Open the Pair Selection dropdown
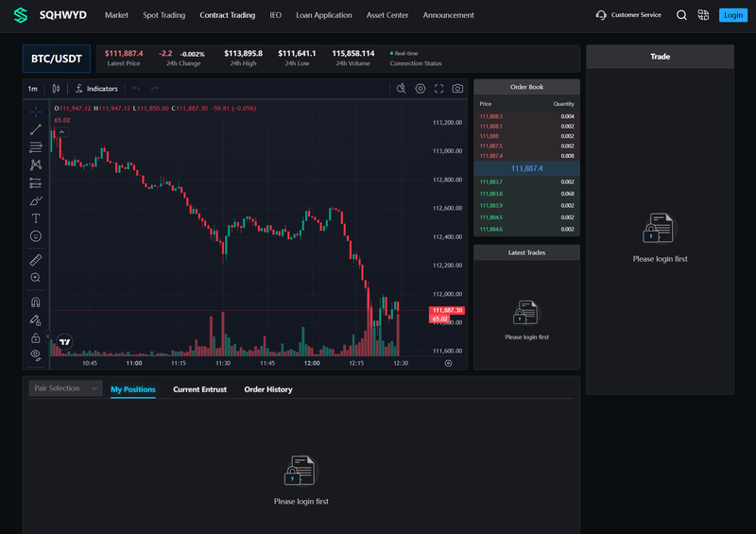 click(x=65, y=388)
